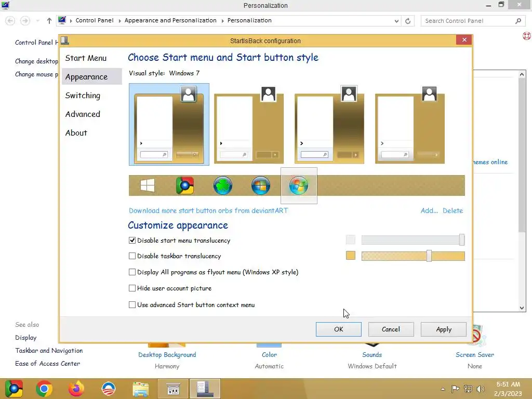Open Screen Saver settings

(x=475, y=354)
